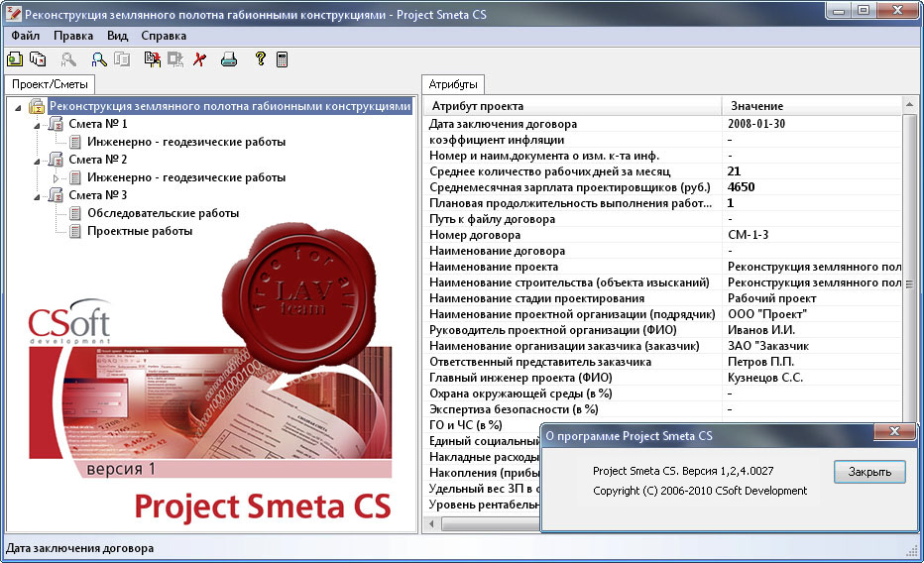The image size is (924, 563).
Task: Close the О программе dialog with X
Action: click(x=894, y=431)
